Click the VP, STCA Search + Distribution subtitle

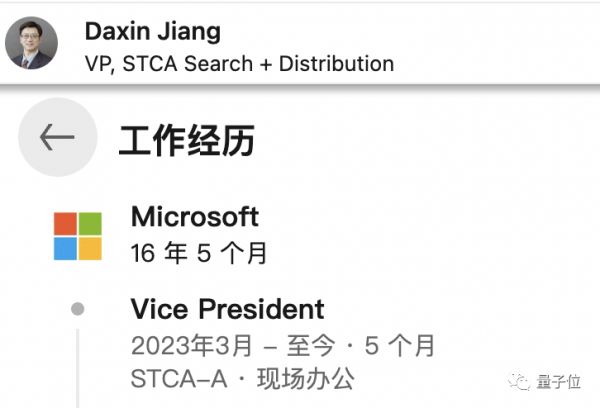(239, 64)
